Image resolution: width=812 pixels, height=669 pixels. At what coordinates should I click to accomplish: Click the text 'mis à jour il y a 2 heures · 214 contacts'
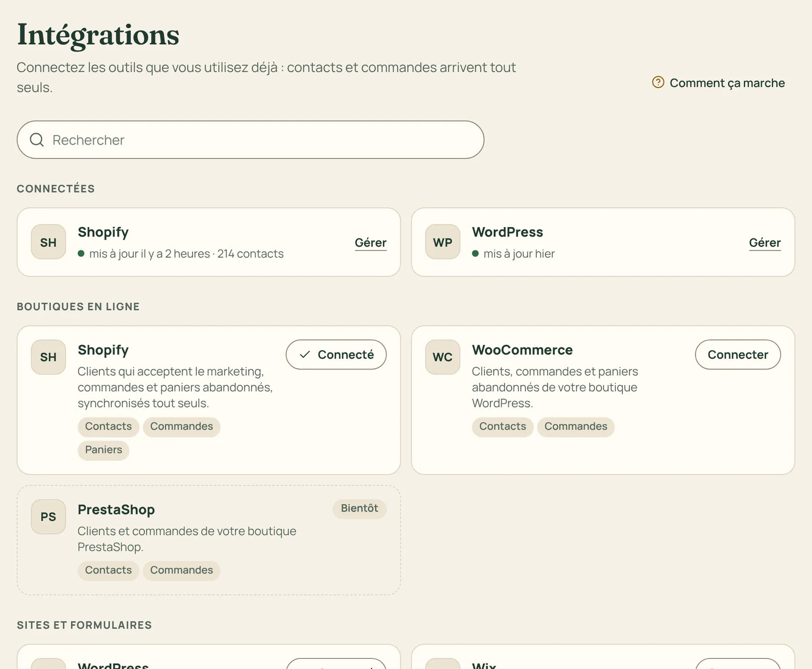[186, 254]
